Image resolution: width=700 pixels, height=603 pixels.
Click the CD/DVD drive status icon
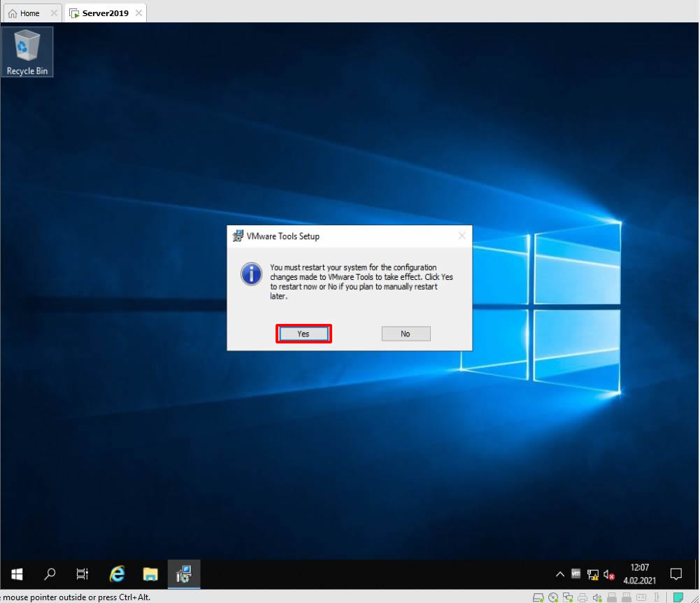click(x=553, y=597)
